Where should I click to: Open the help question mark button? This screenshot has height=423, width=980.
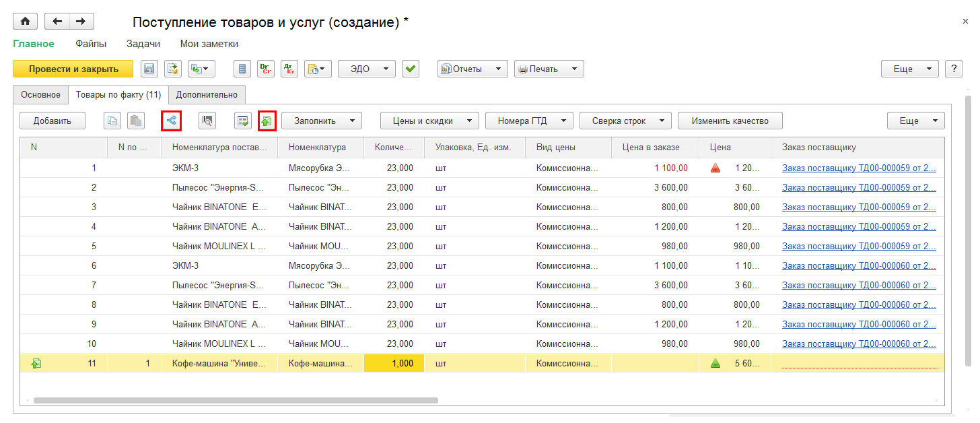coord(953,69)
